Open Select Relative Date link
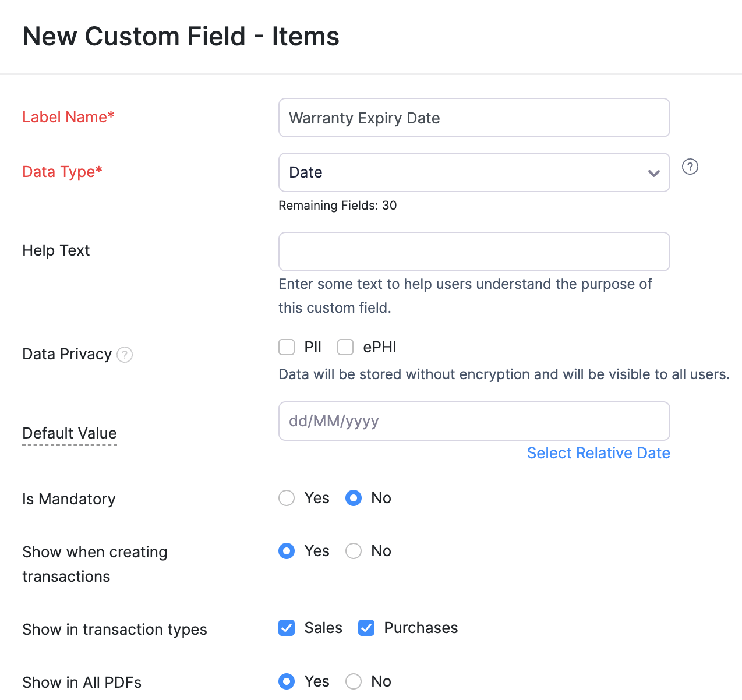Screen dimensions: 742x700 click(598, 452)
